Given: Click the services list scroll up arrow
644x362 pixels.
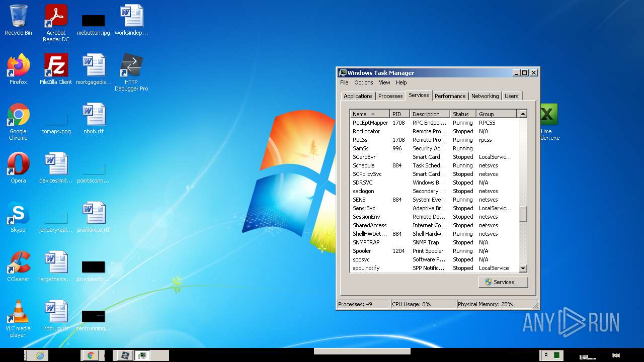Looking at the screenshot, I should click(523, 114).
